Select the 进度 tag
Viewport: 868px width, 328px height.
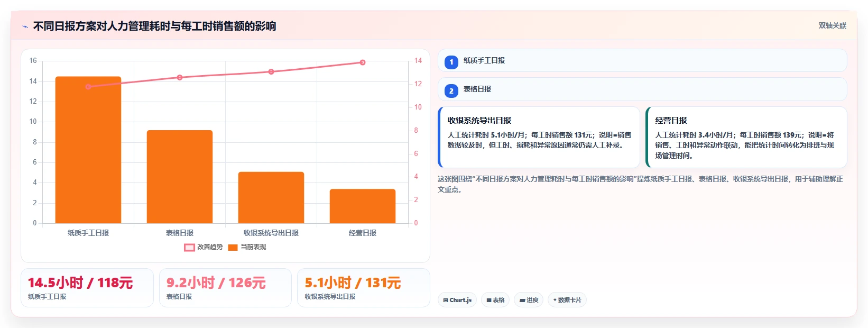click(x=529, y=300)
